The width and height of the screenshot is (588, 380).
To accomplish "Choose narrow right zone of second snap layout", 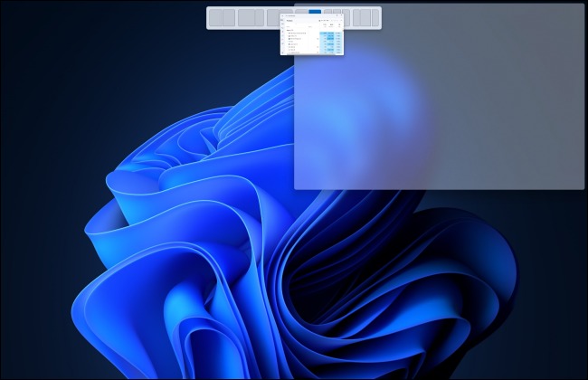I will point(260,17).
